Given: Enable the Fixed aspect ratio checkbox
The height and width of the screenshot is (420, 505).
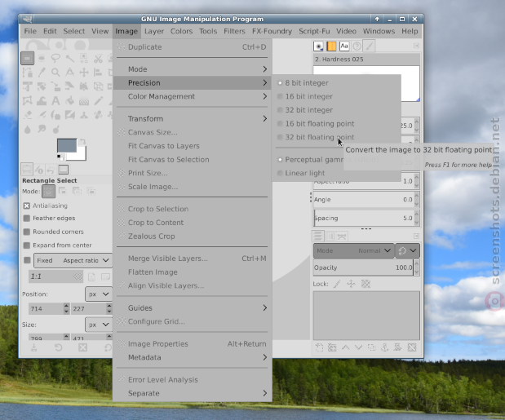Looking at the screenshot, I should (x=28, y=260).
